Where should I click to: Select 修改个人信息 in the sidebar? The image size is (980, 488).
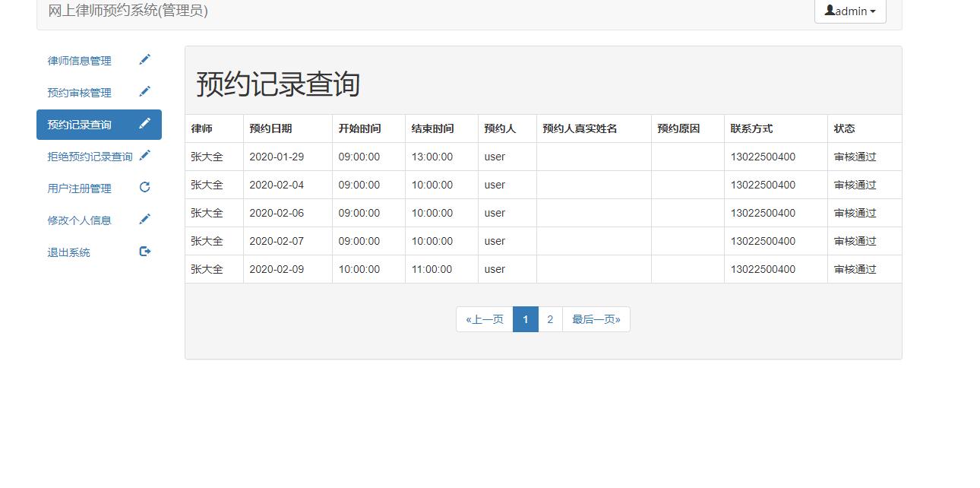pos(78,220)
